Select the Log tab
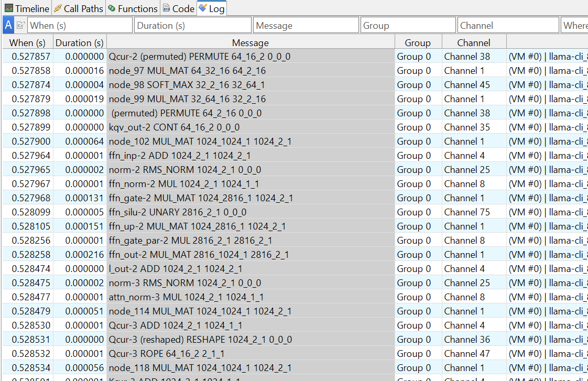The width and height of the screenshot is (588, 381). click(x=212, y=8)
